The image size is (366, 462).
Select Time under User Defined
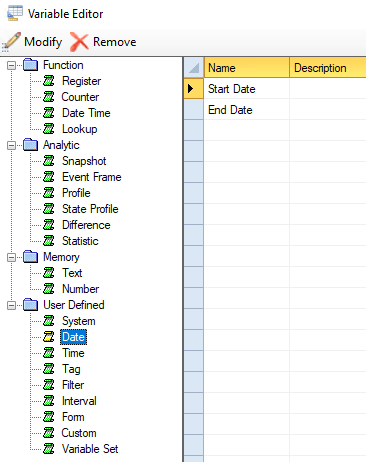tap(73, 353)
